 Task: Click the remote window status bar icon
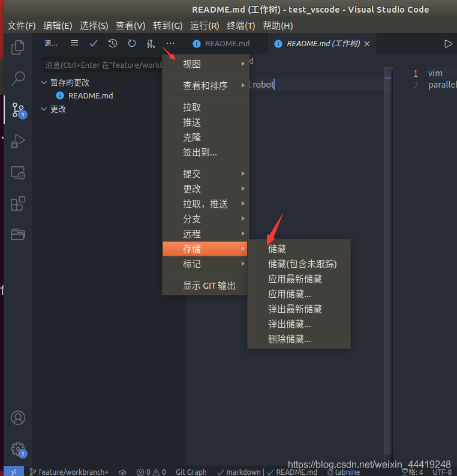click(x=14, y=471)
